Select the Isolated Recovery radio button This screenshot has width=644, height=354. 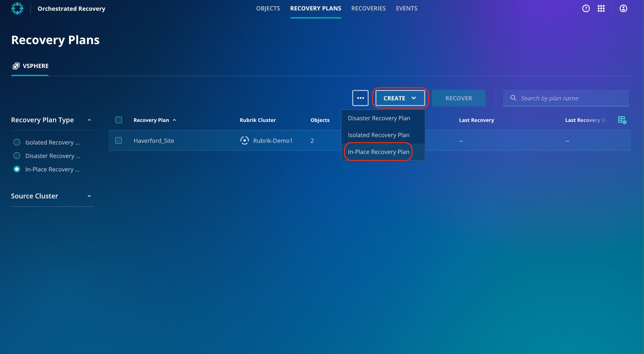tap(17, 142)
